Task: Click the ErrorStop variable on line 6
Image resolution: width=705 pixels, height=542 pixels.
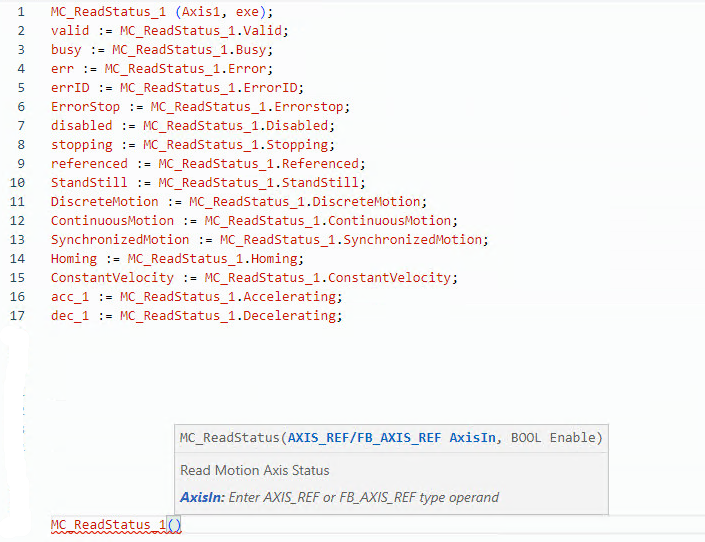Action: tap(85, 107)
